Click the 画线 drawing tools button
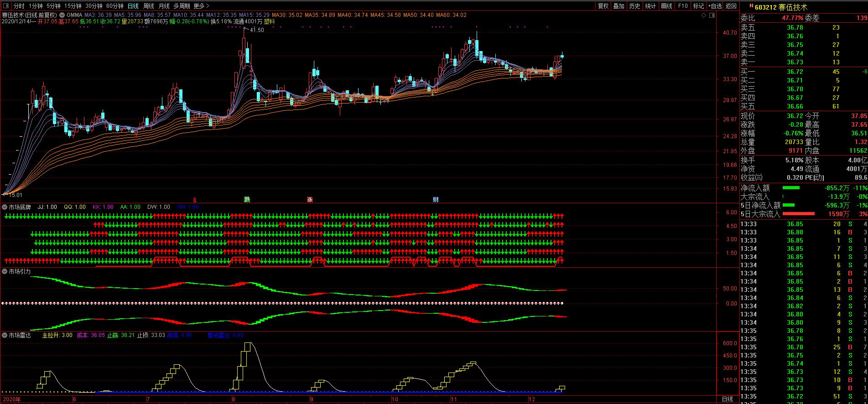 pyautogui.click(x=666, y=6)
